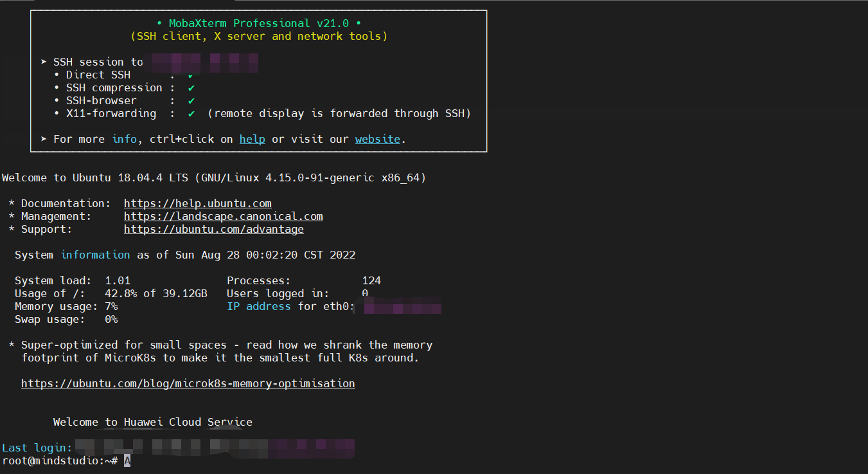Click the highlighted 'Last login:' label

click(37, 448)
